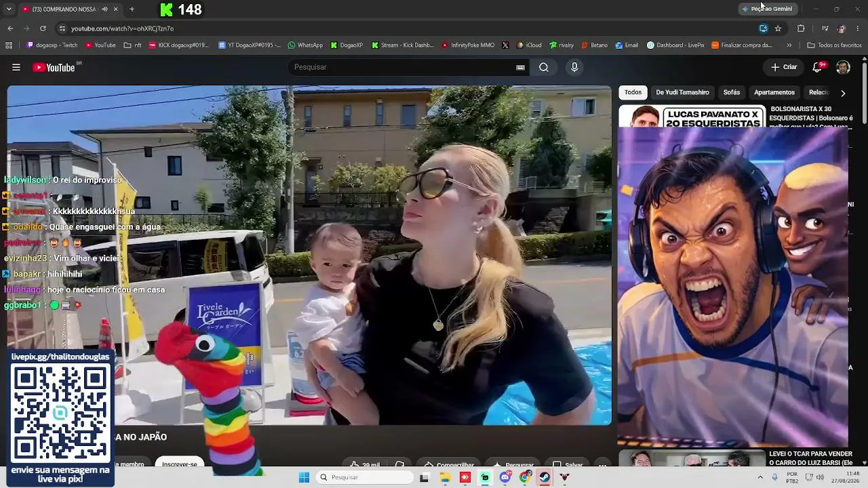The width and height of the screenshot is (868, 488).
Task: Open Task View on the taskbar
Action: point(425,477)
